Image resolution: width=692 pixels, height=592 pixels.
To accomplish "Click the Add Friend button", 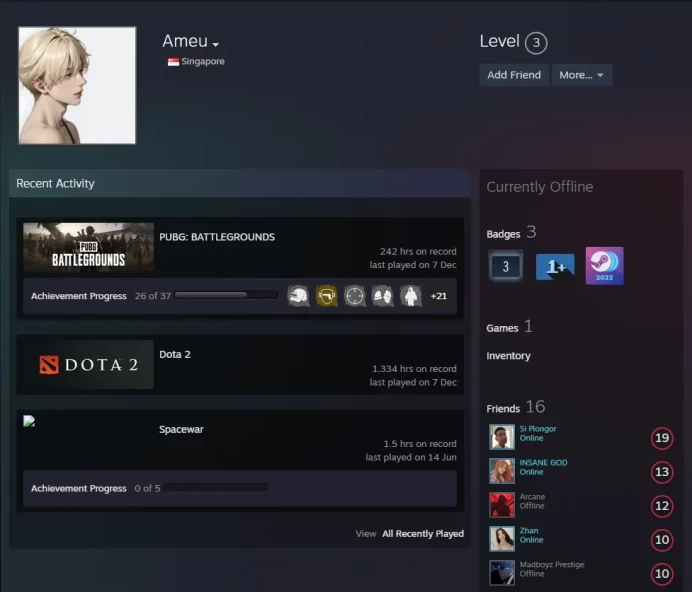I will click(514, 75).
